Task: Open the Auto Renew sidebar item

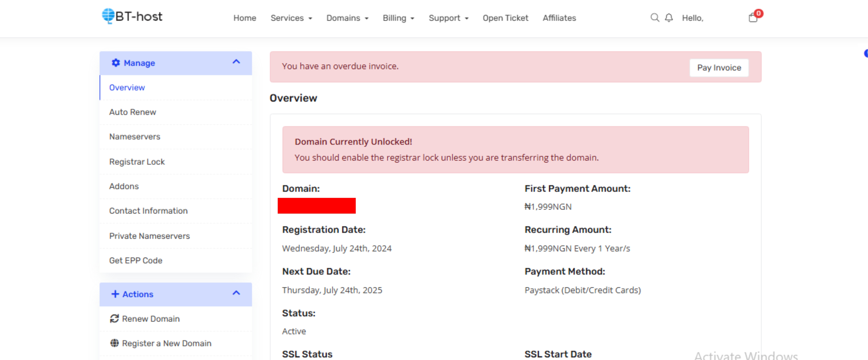Action: coord(133,112)
